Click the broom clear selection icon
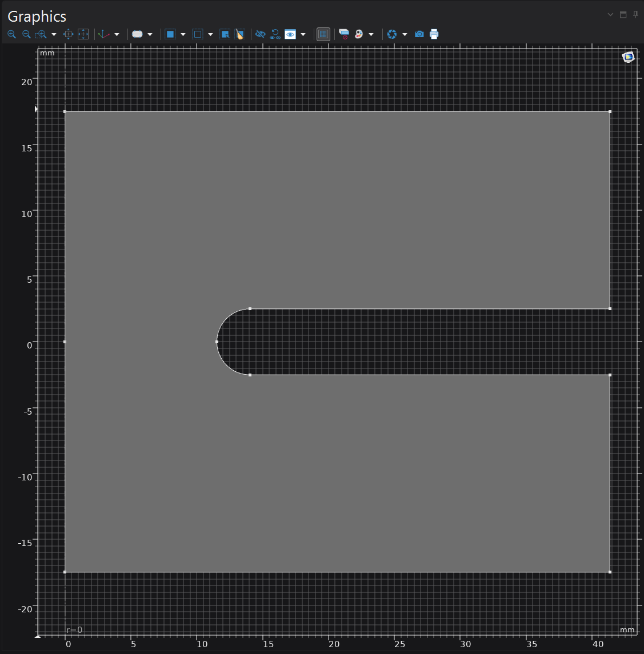Viewport: 644px width, 654px height. click(x=240, y=34)
